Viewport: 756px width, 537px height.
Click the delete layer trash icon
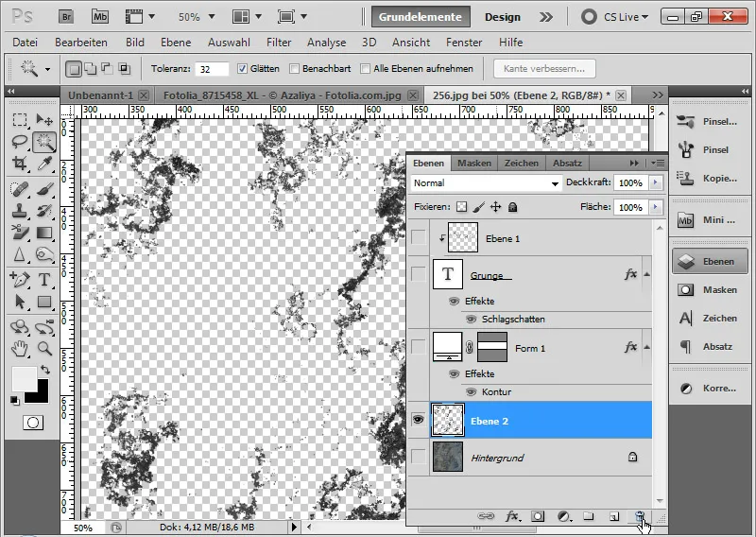coord(640,516)
